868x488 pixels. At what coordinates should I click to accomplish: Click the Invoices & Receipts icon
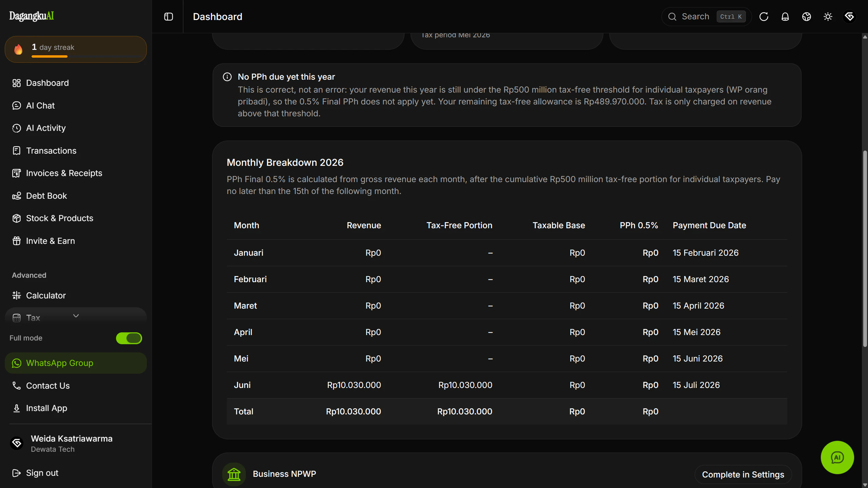tap(17, 173)
